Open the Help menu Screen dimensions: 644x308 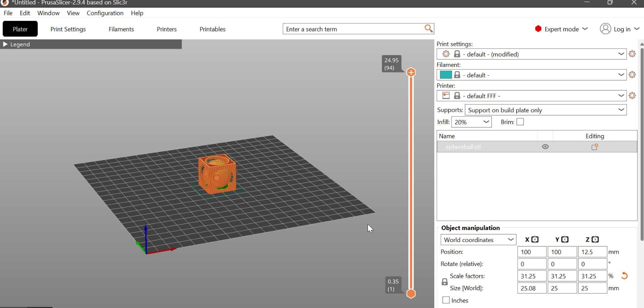click(x=137, y=13)
